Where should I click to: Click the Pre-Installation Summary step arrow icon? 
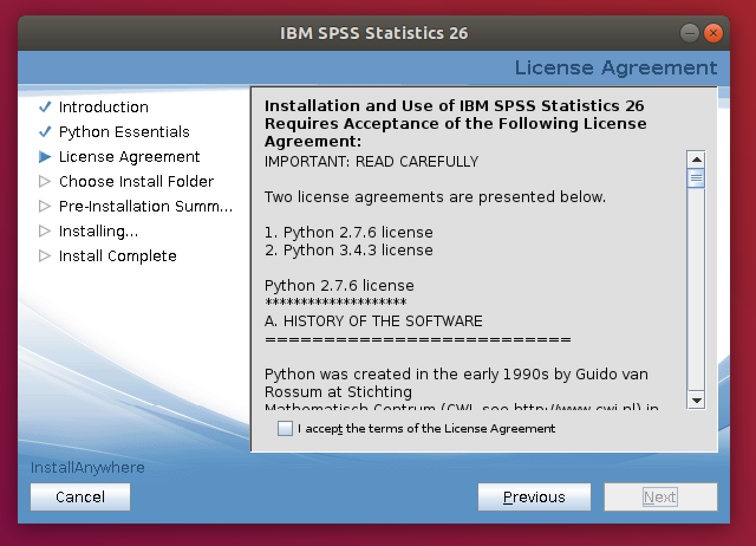pos(45,206)
